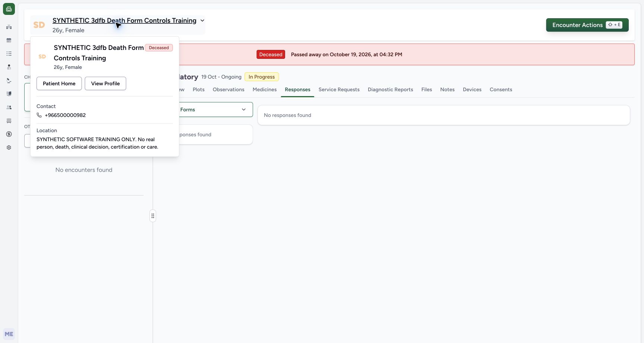Open the open-book icon in sidebar
The height and width of the screenshot is (343, 644).
click(x=9, y=94)
